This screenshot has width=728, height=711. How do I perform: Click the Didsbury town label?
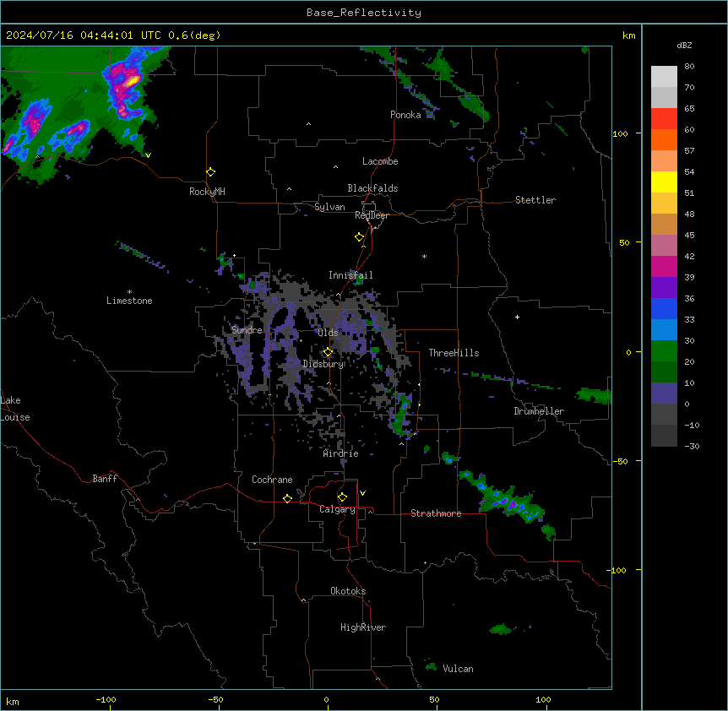click(x=323, y=364)
